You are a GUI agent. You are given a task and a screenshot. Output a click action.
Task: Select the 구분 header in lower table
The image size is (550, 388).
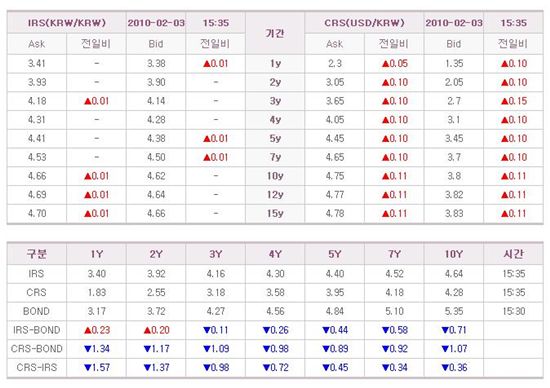tap(37, 254)
